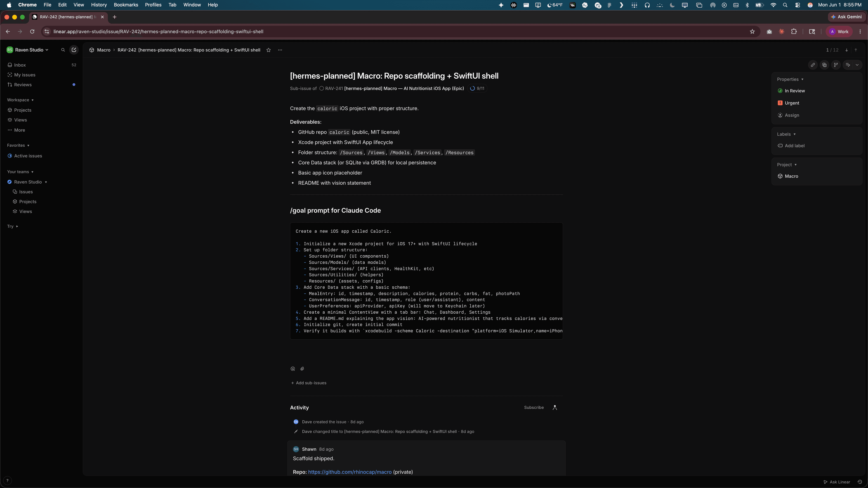Open Ask Linear at bottom right

837,482
